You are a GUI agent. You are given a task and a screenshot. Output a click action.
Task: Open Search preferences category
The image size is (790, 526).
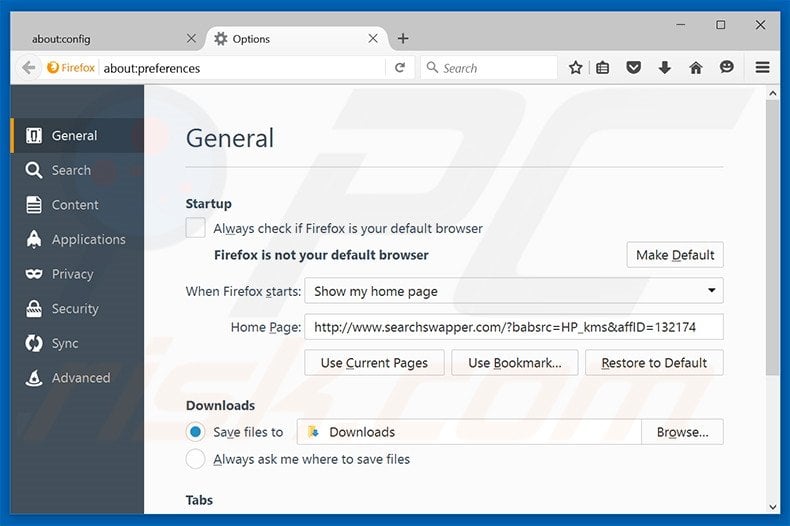(x=77, y=170)
